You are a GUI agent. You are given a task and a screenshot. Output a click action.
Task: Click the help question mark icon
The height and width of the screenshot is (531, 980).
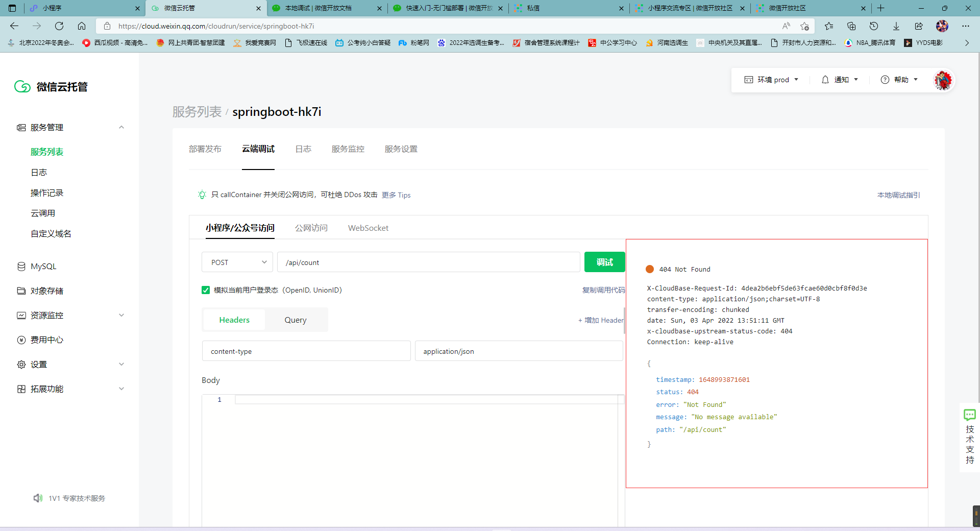(x=885, y=80)
